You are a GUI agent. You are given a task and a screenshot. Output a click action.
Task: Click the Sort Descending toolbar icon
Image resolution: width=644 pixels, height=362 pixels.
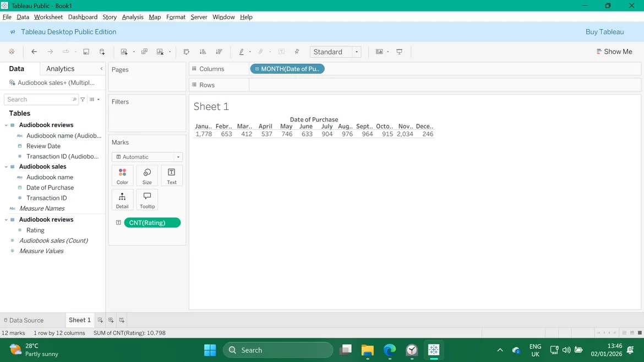click(219, 52)
